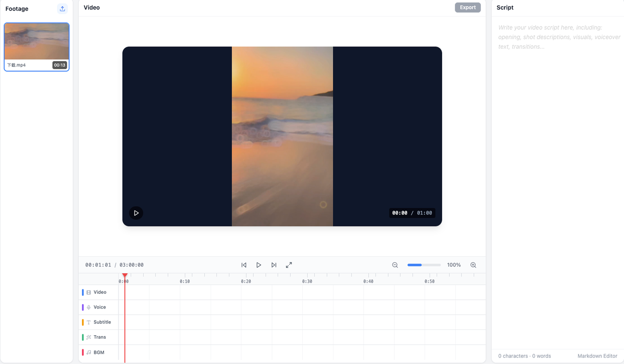Image resolution: width=624 pixels, height=364 pixels.
Task: Click the Export button
Action: coord(467,7)
